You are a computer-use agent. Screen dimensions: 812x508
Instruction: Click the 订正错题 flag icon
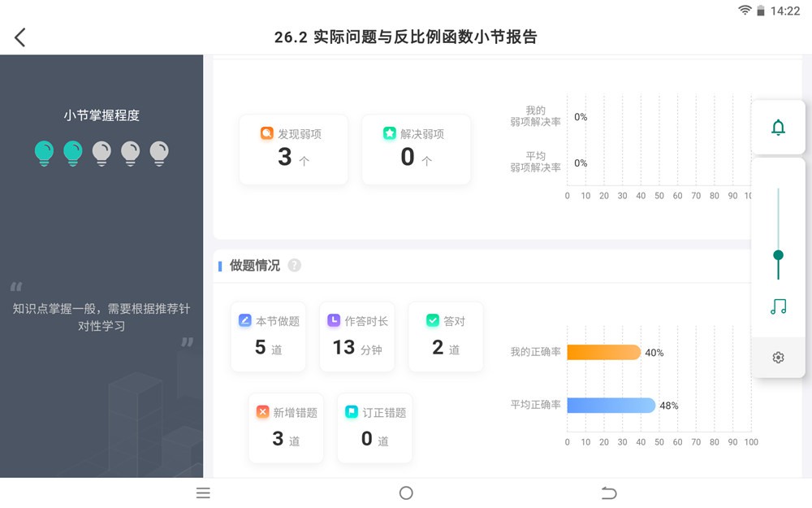[x=352, y=412]
